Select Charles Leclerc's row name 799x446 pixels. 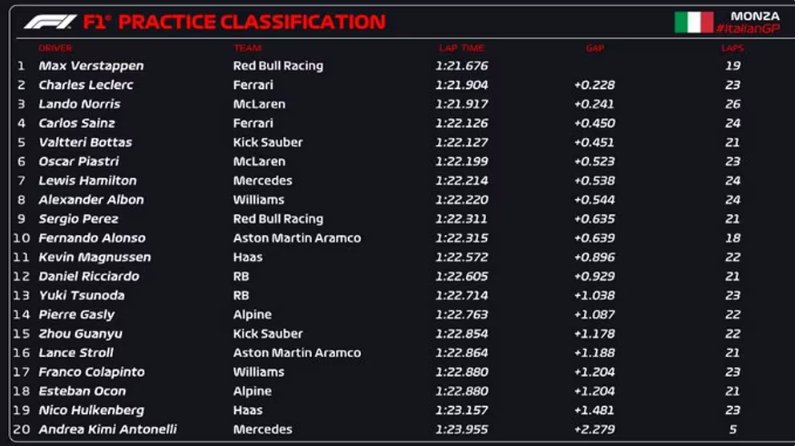click(x=86, y=85)
